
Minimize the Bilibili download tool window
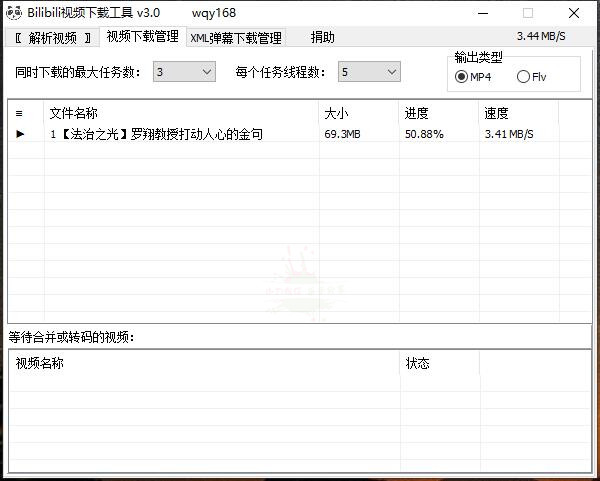pyautogui.click(x=483, y=13)
